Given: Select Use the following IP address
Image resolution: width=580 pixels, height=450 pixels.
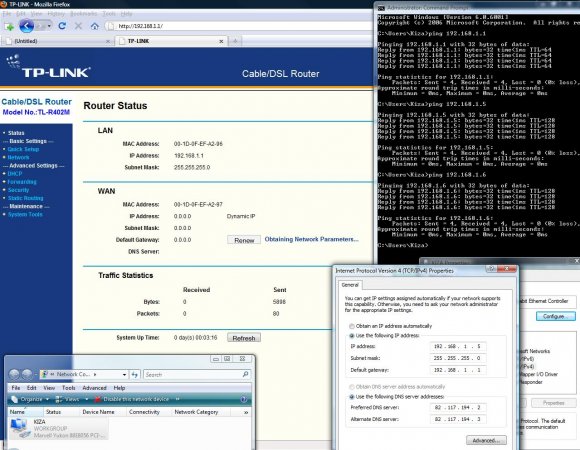Looking at the screenshot, I should pyautogui.click(x=352, y=336).
